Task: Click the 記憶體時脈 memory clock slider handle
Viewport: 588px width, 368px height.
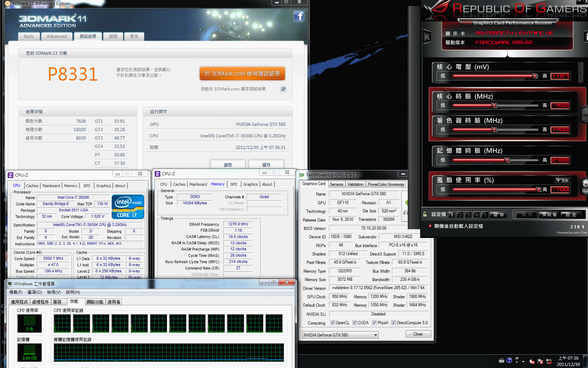Action: [x=507, y=160]
